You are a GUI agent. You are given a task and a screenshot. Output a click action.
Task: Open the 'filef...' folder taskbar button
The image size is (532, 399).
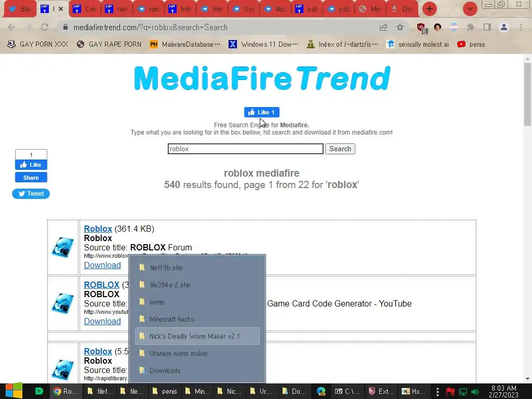pyautogui.click(x=99, y=391)
